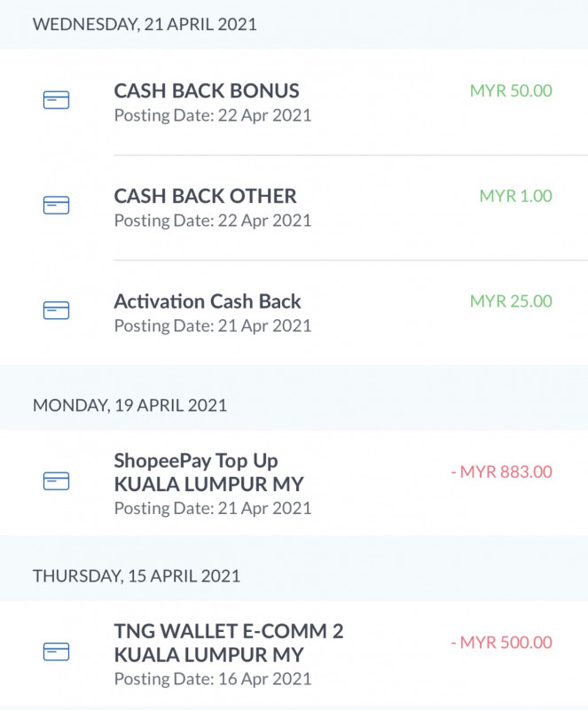The image size is (588, 710).
Task: Click card icon beside TNG WALLET E-COMM 2
Action: click(56, 652)
